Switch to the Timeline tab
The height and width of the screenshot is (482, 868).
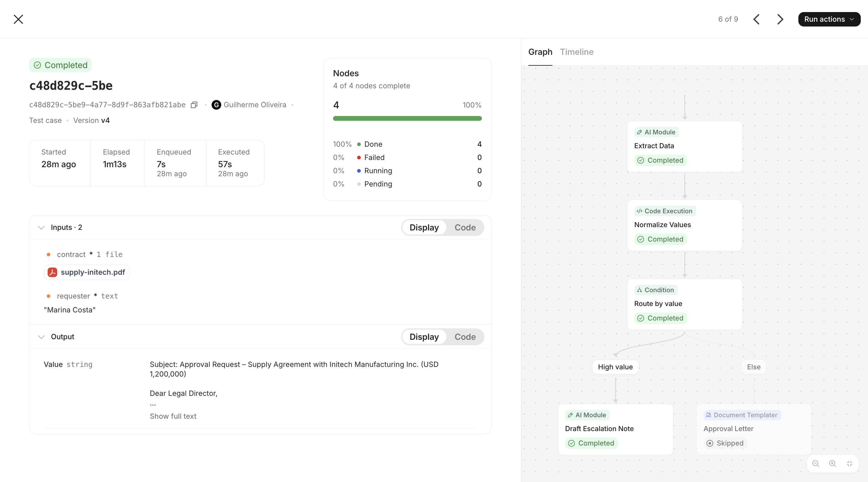(577, 52)
